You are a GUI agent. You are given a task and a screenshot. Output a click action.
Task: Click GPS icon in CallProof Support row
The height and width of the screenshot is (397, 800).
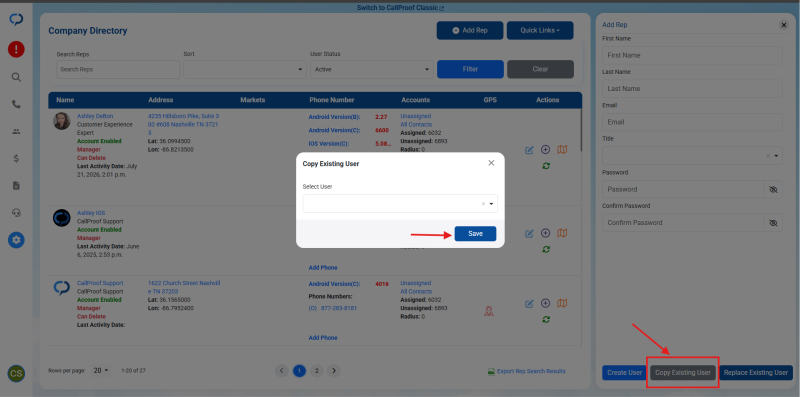pos(489,311)
